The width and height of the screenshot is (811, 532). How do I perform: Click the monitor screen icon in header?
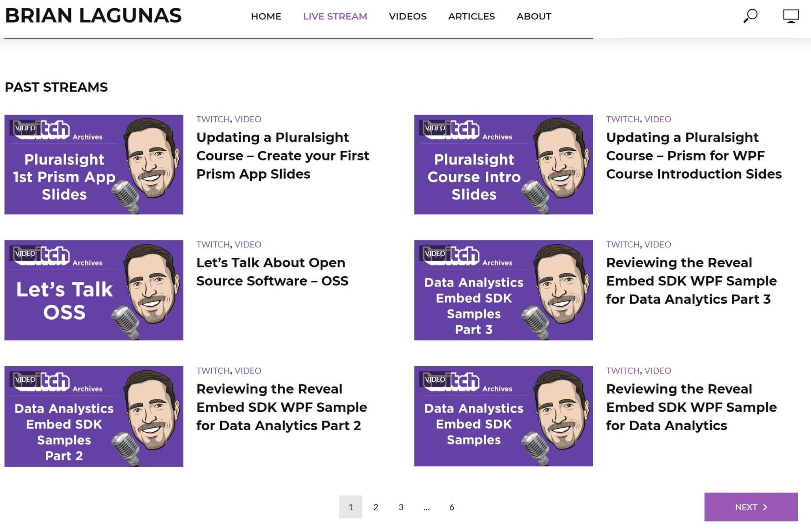(791, 16)
